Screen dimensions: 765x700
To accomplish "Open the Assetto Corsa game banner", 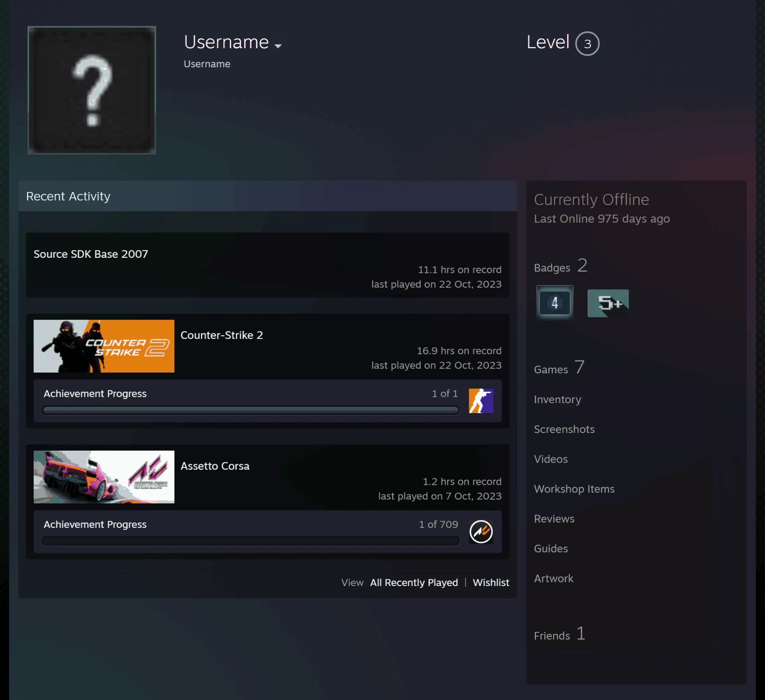I will (x=104, y=476).
